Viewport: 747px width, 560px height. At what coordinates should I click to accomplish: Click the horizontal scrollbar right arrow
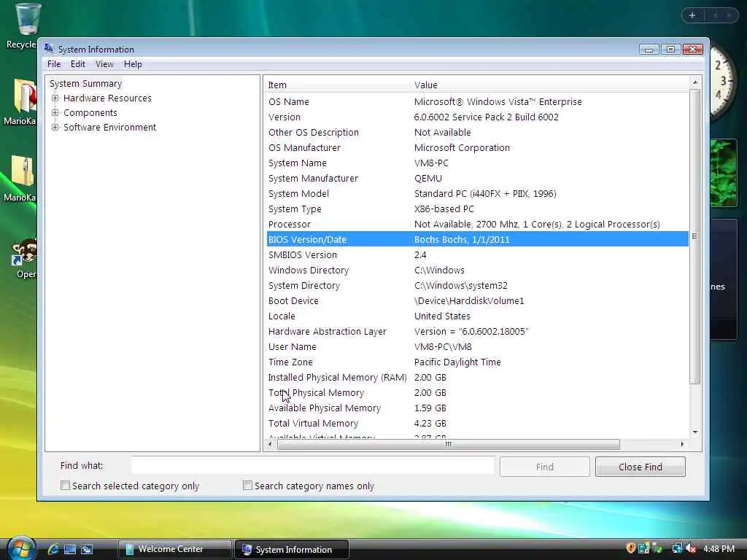(x=682, y=444)
